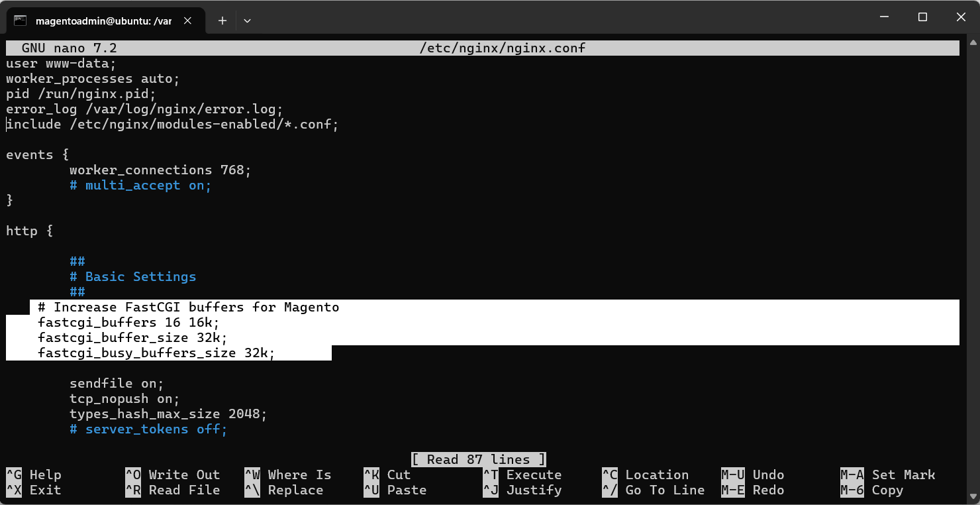980x505 pixels.
Task: Click the ^W Where Is shortcut
Action: pyautogui.click(x=287, y=475)
